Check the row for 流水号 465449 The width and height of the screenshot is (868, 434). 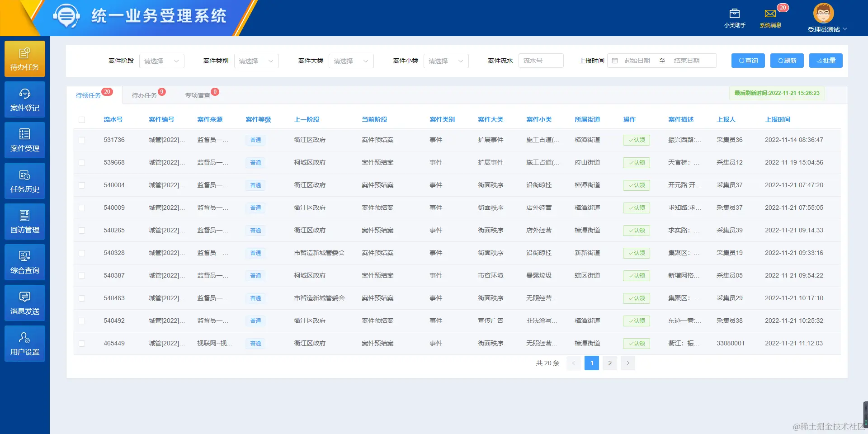coord(82,344)
